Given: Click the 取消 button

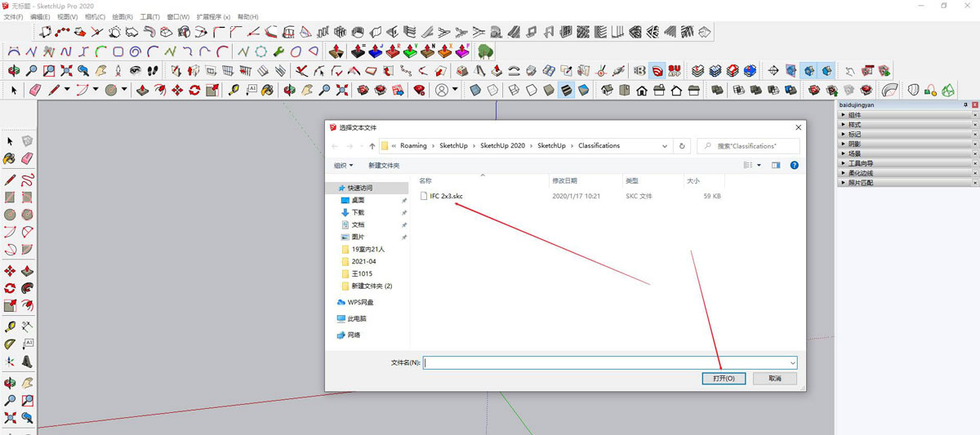Looking at the screenshot, I should point(773,379).
